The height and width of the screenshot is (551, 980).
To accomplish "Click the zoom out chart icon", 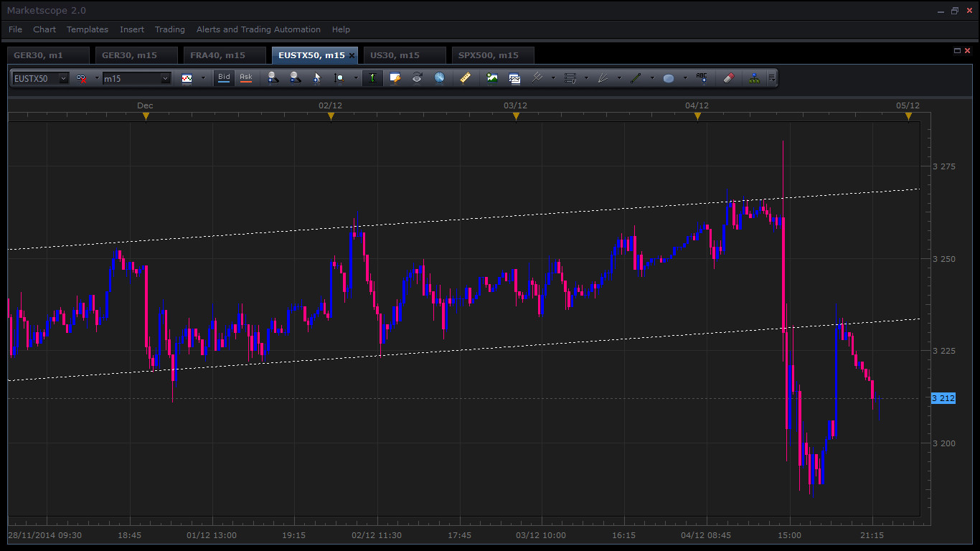I will (x=295, y=78).
